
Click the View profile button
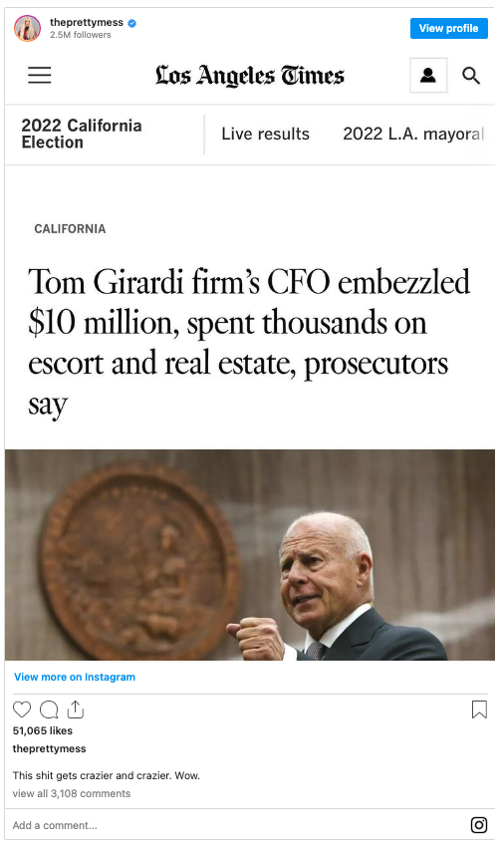tap(449, 28)
